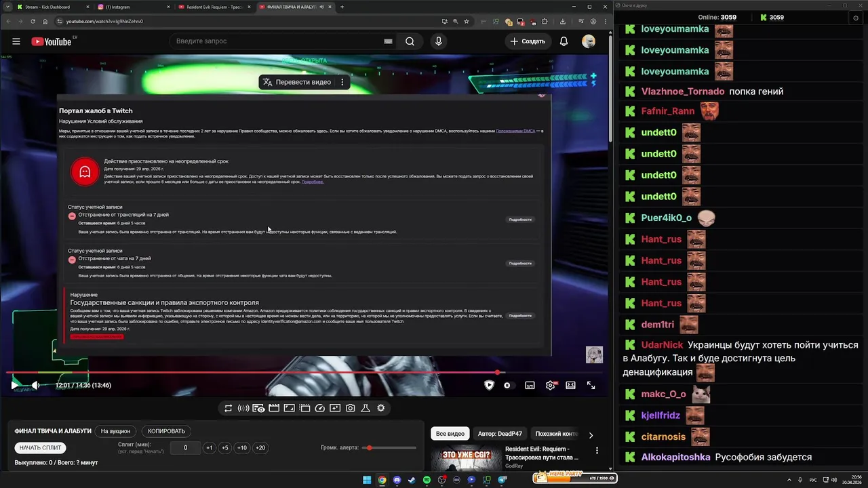
Task: Open the extension toolbar gear settings
Action: (381, 408)
